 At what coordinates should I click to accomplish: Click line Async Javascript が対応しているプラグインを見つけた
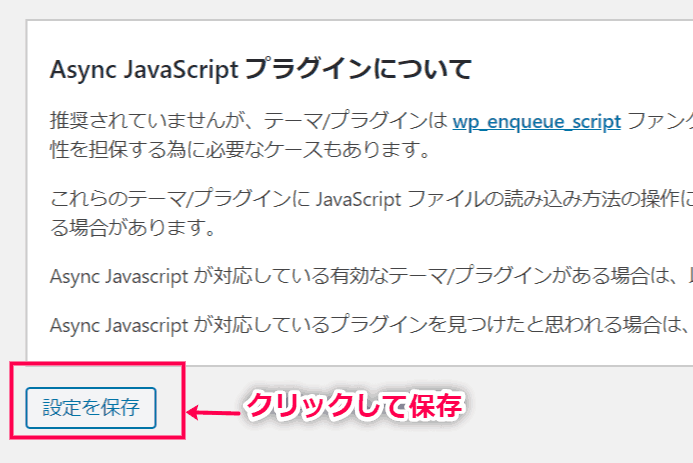tap(371, 326)
